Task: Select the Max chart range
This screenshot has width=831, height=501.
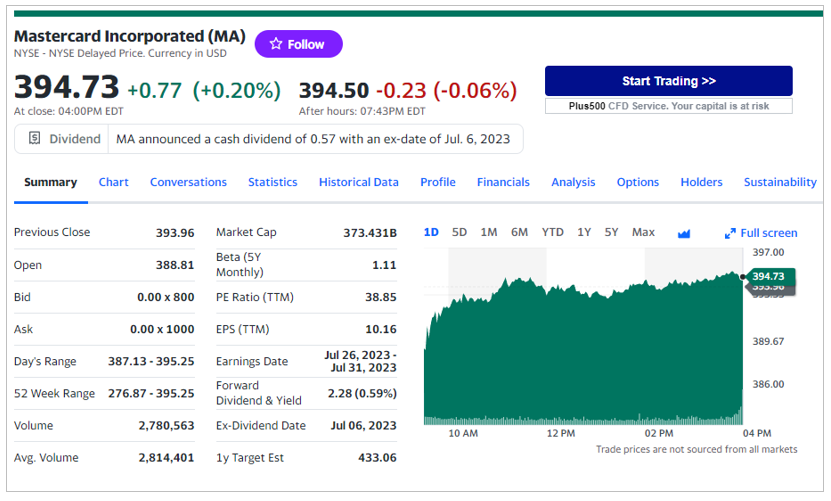Action: point(643,232)
